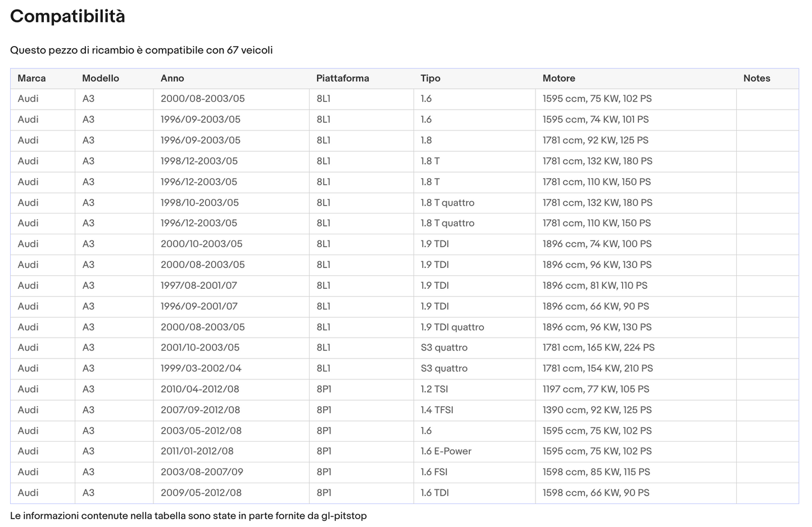812x527 pixels.
Task: Click the 1.9 TDI quattro type cell
Action: [x=474, y=327]
